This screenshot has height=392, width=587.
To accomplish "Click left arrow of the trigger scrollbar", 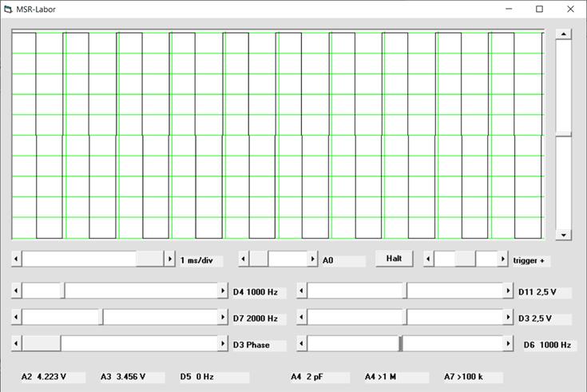I will pos(429,259).
